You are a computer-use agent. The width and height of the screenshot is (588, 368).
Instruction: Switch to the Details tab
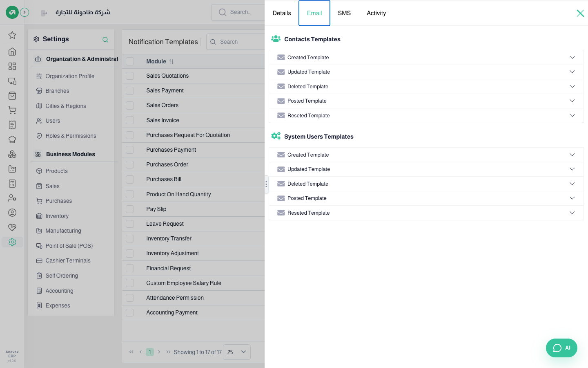pos(282,13)
